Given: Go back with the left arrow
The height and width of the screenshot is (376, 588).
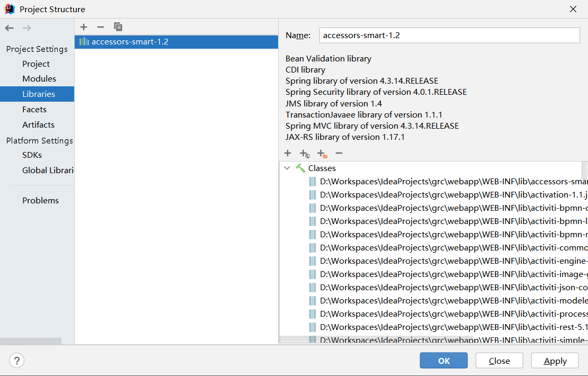Looking at the screenshot, I should [x=10, y=28].
